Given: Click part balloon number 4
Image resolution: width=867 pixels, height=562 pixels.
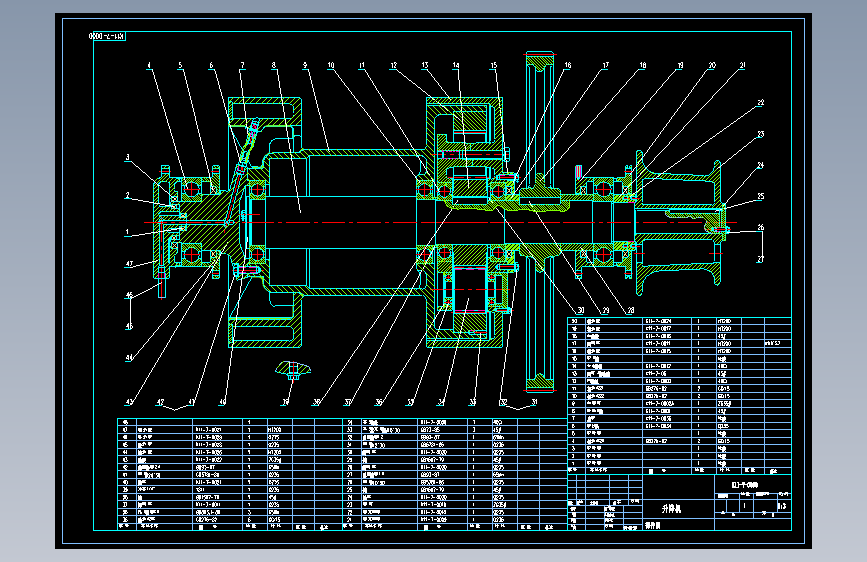Looking at the screenshot, I should [x=149, y=65].
